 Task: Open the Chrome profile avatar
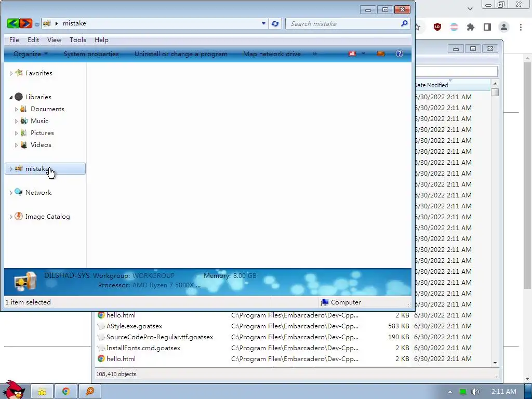pyautogui.click(x=504, y=27)
